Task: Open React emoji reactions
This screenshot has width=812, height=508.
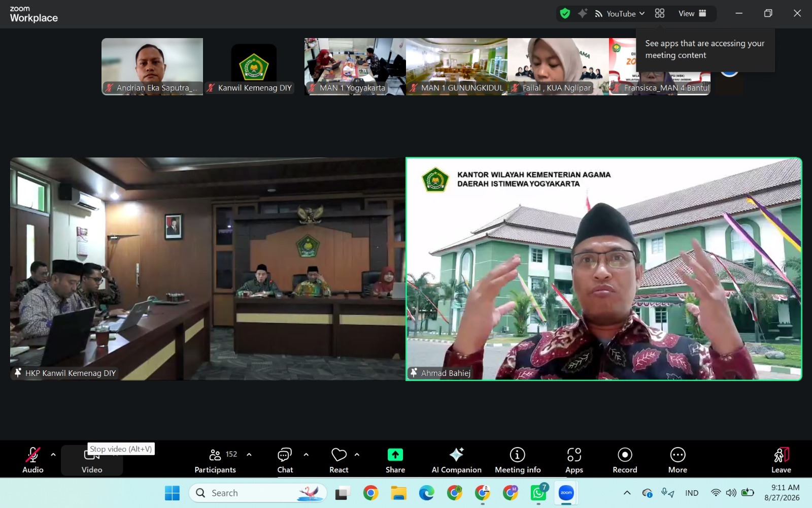Action: click(x=339, y=460)
